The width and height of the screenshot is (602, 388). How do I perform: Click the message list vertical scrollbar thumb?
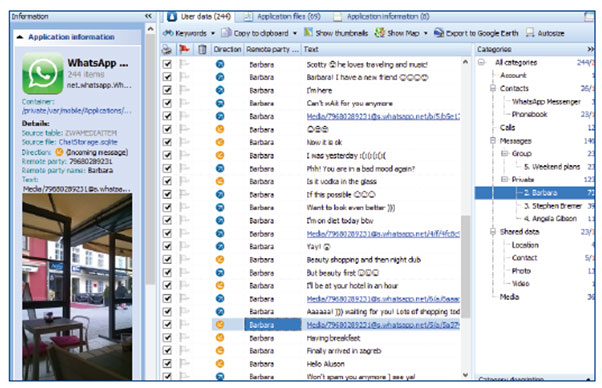(x=465, y=266)
